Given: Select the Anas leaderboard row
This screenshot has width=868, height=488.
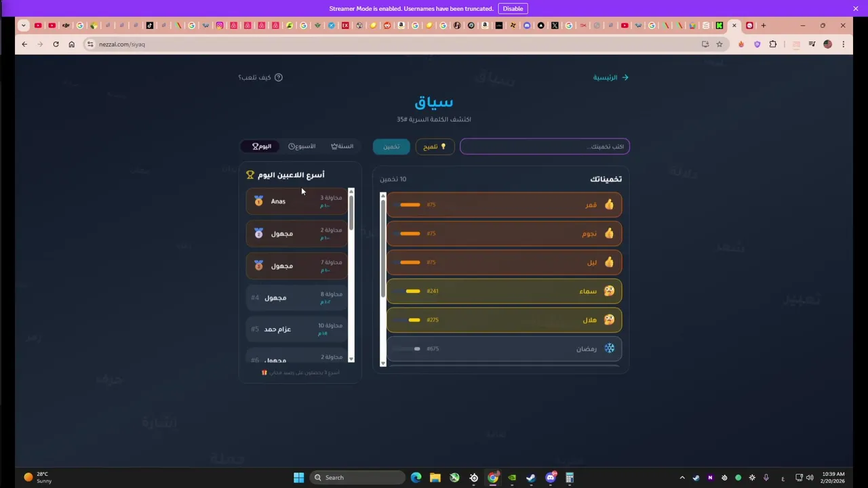Looking at the screenshot, I should (296, 201).
